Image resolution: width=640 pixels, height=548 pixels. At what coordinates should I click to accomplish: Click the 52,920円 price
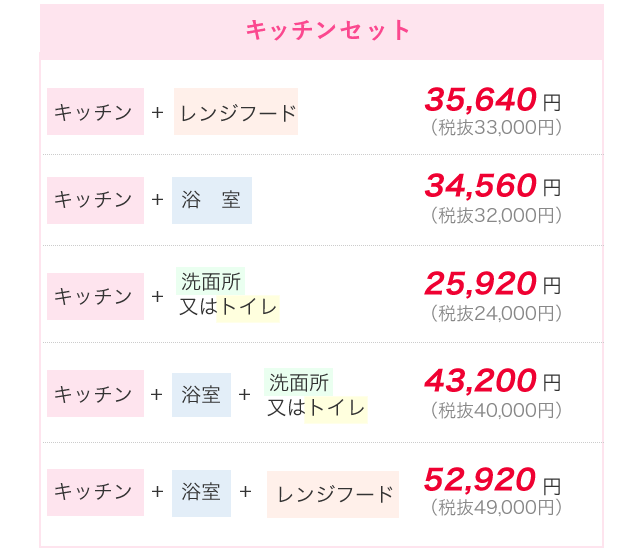(492, 479)
